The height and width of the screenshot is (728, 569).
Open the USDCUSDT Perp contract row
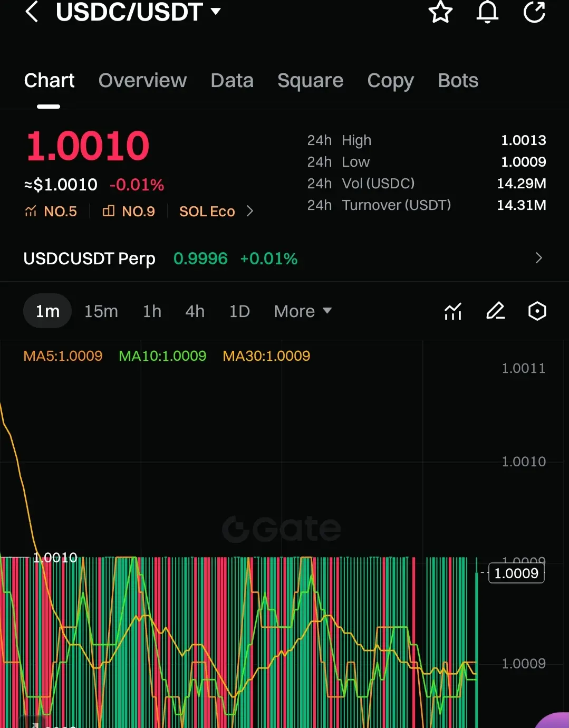[x=284, y=258]
